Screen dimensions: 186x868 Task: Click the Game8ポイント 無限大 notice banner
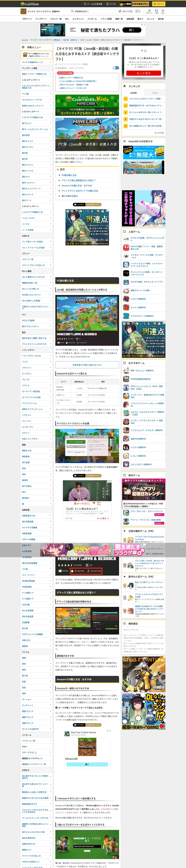143,152
